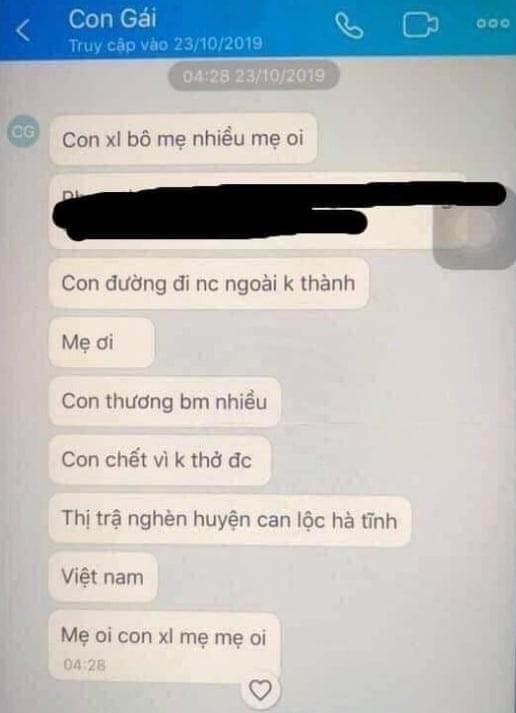Start a voice call with Con Gái

click(349, 25)
